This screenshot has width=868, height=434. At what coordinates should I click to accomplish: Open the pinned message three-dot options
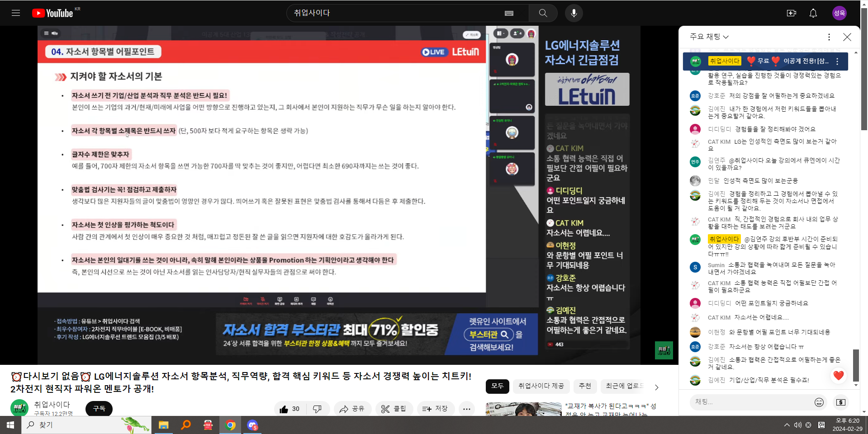coord(837,61)
